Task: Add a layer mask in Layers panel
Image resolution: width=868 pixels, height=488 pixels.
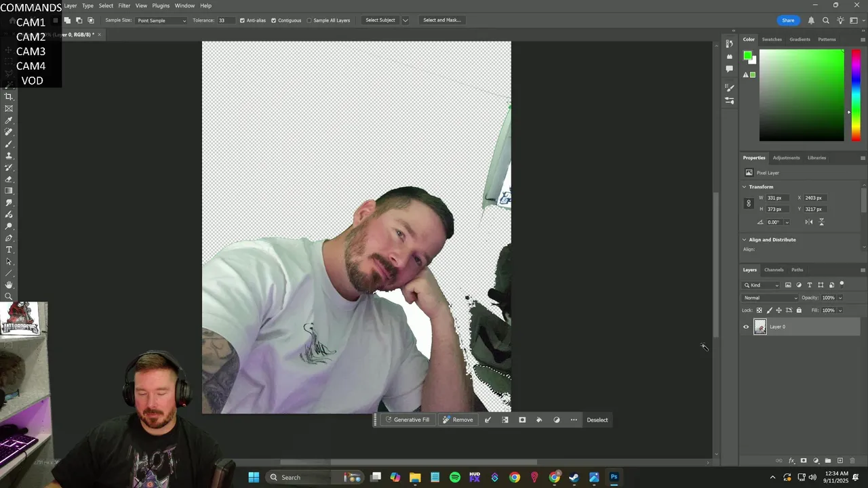Action: (804, 461)
